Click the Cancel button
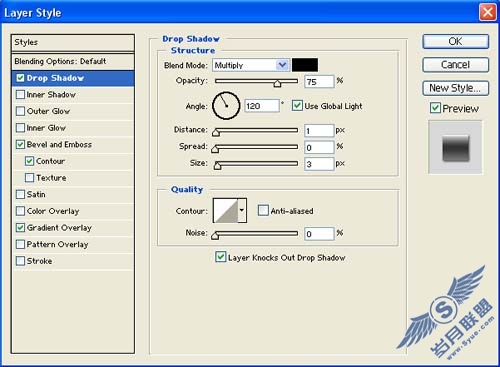500x367 pixels. point(455,65)
